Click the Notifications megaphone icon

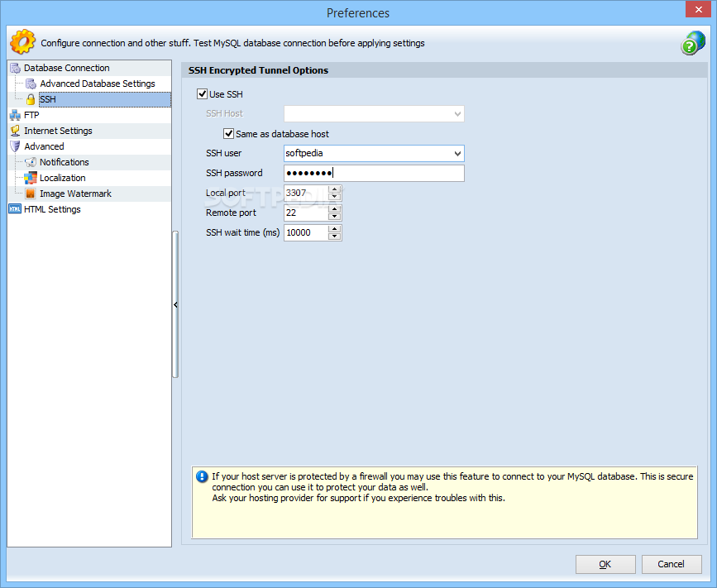click(x=31, y=162)
